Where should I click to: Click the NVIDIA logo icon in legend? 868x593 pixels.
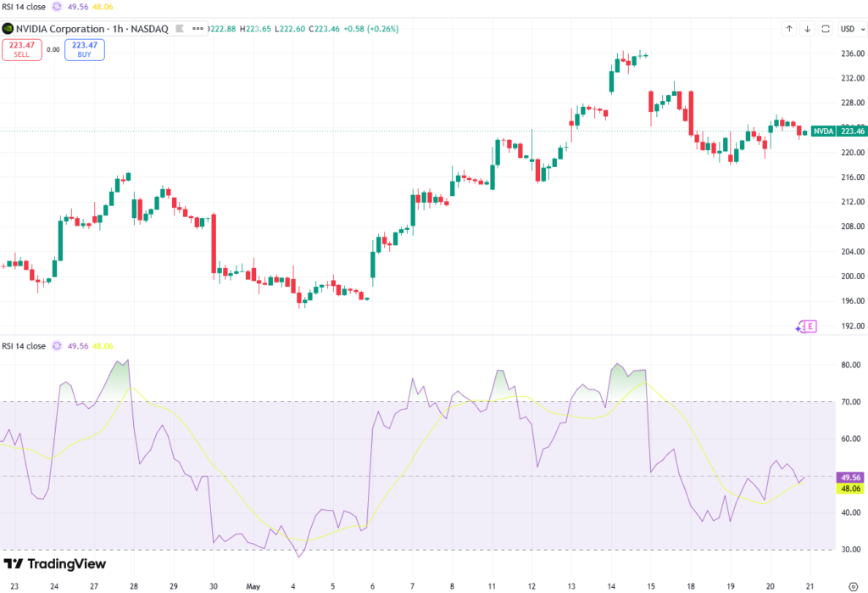click(8, 29)
